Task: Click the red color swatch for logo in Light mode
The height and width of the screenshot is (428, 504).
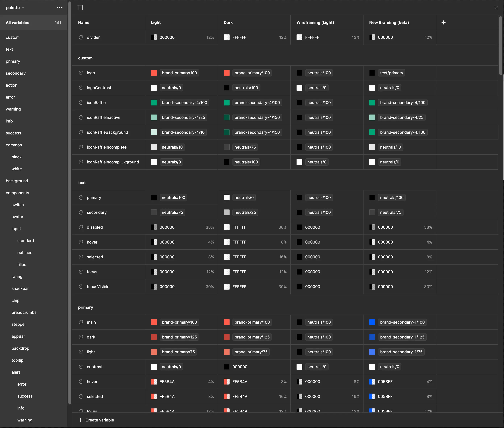Action: coord(154,73)
